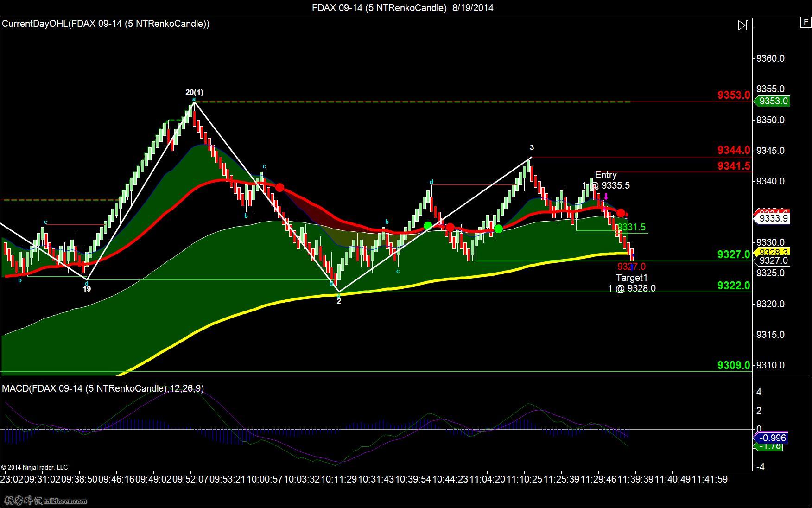Click the chart title FDAX 09-14 8/19/2014
Viewport: 812px width, 508px height.
402,7
